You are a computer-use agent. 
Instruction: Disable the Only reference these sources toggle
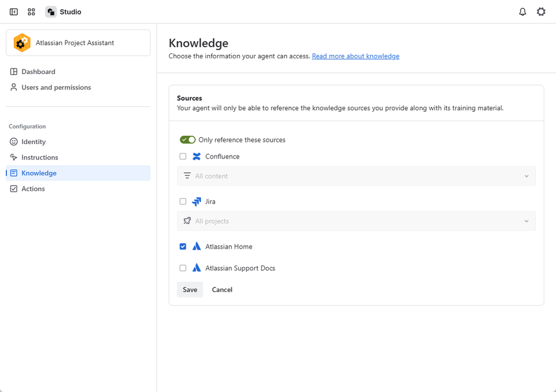[x=188, y=140]
